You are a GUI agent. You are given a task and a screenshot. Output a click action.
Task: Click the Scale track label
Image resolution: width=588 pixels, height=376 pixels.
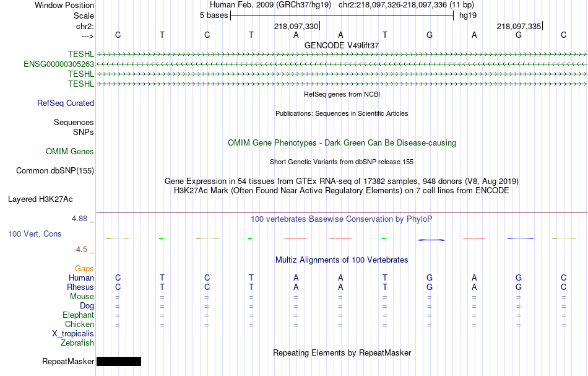(x=84, y=15)
